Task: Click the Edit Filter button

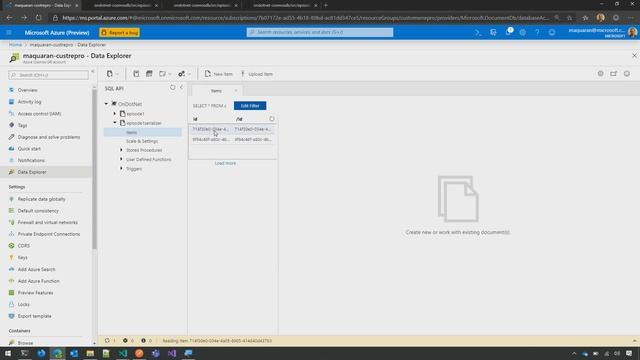Action: (x=250, y=106)
